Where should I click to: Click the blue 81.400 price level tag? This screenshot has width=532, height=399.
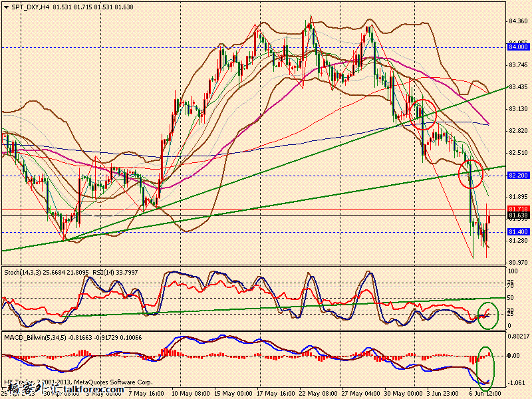click(x=518, y=231)
